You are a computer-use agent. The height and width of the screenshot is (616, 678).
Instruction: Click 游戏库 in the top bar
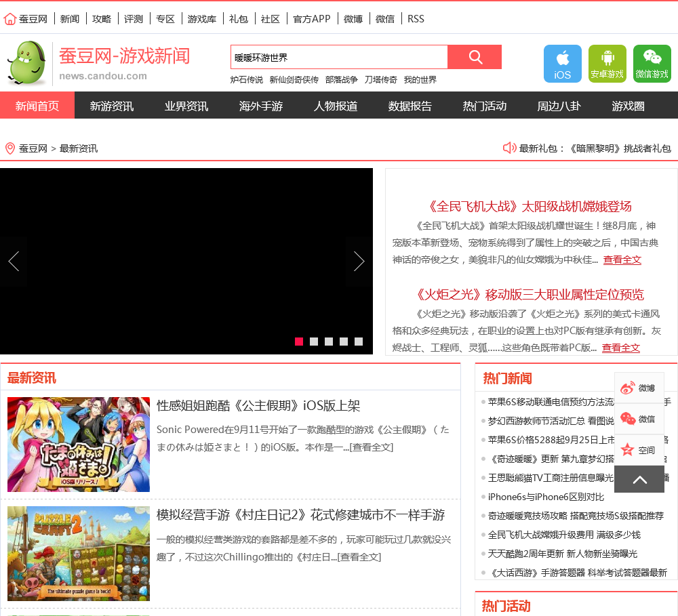click(x=202, y=19)
